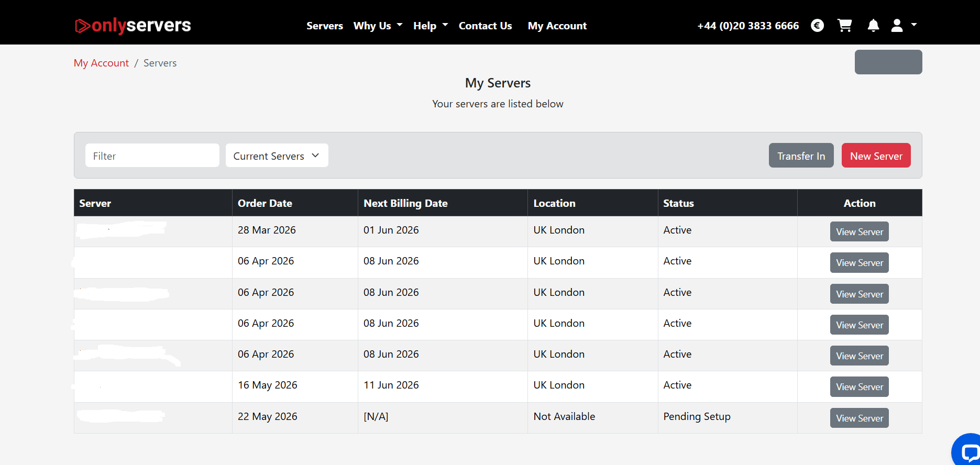This screenshot has width=980, height=465.
Task: Open the Contact Us page
Action: tap(486, 26)
